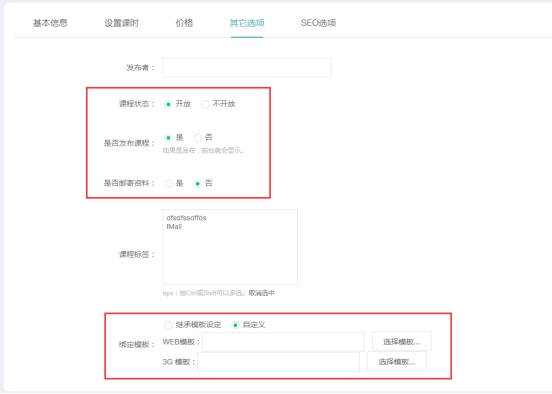The height and width of the screenshot is (394, 552).
Task: Choose 否 for 是否邮寄资料
Action: tap(197, 183)
